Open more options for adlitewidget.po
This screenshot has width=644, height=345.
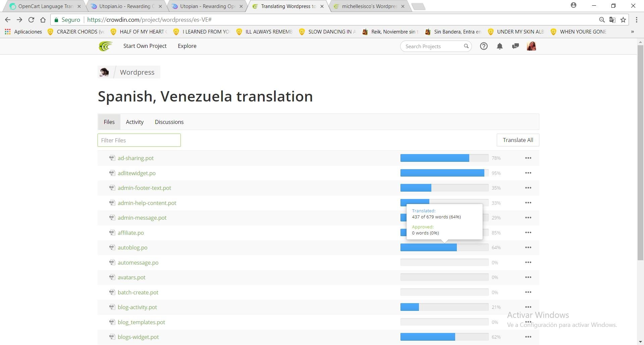528,173
